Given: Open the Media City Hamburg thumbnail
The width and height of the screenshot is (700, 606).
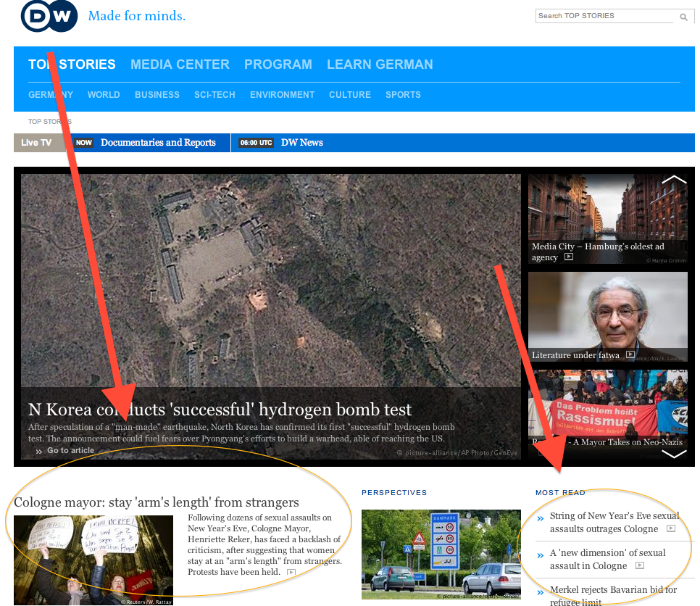Looking at the screenshot, I should [607, 219].
